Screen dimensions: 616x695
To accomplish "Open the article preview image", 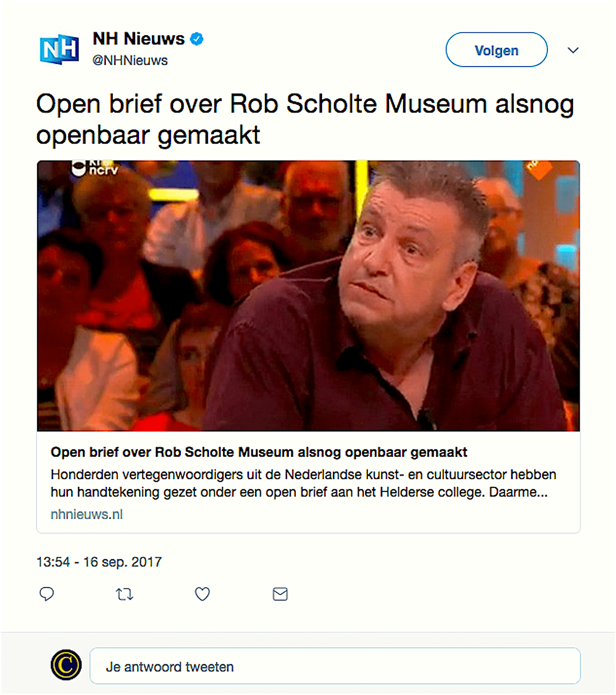I will point(308,296).
